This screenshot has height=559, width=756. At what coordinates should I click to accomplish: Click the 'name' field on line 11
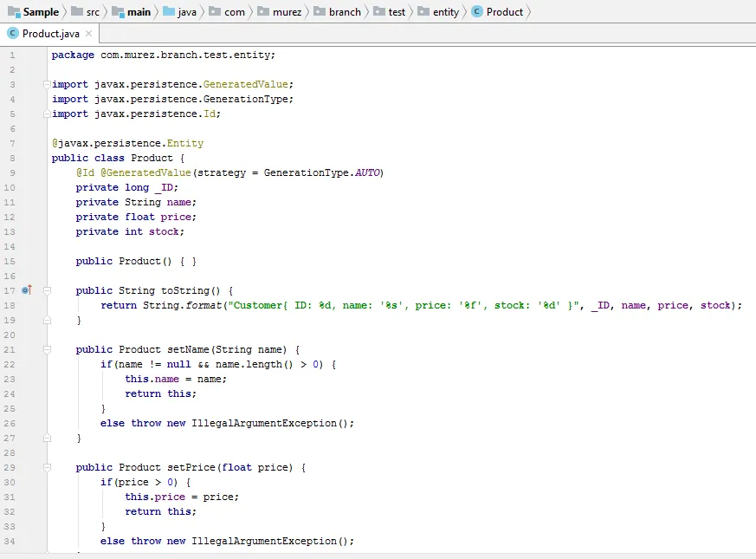coord(179,202)
